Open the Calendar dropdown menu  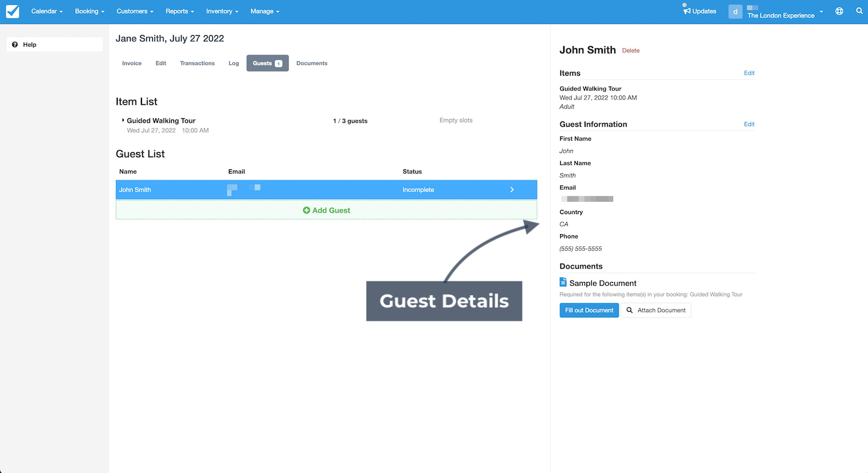(47, 11)
